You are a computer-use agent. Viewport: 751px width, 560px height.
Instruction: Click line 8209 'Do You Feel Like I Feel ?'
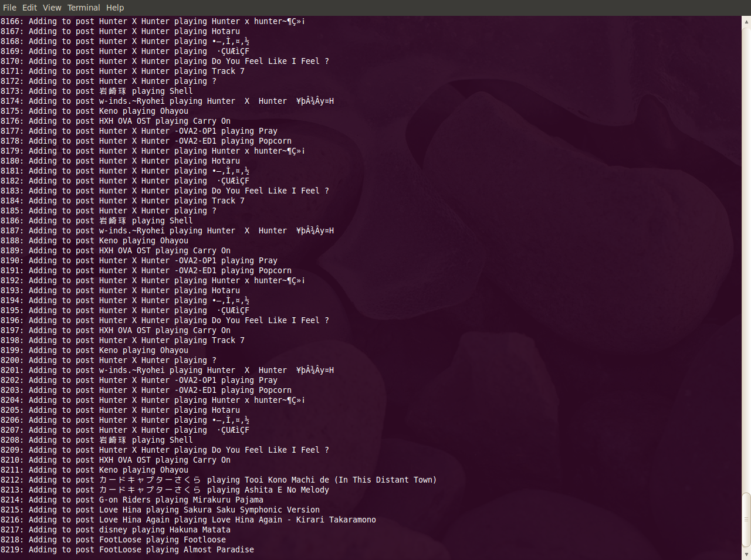[x=270, y=450]
